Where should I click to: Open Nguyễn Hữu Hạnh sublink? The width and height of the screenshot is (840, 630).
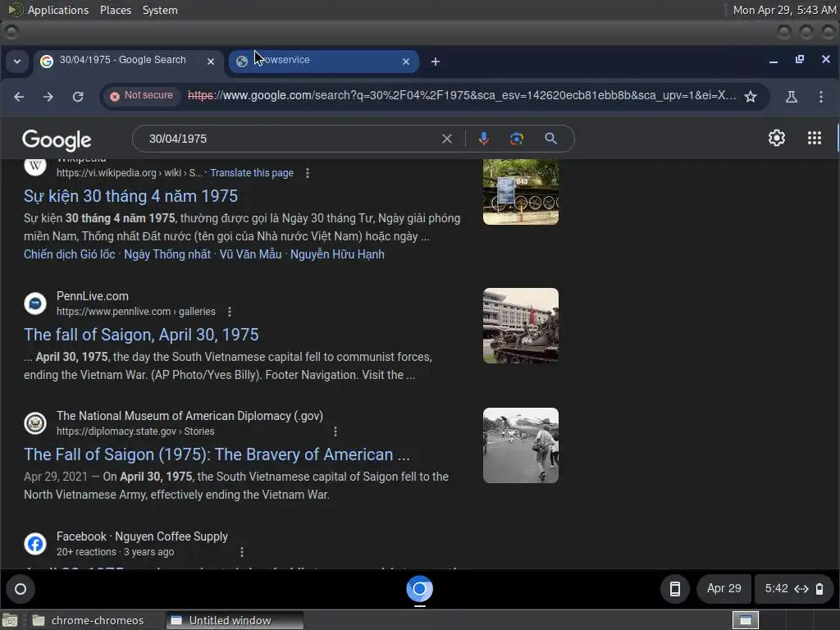337,254
